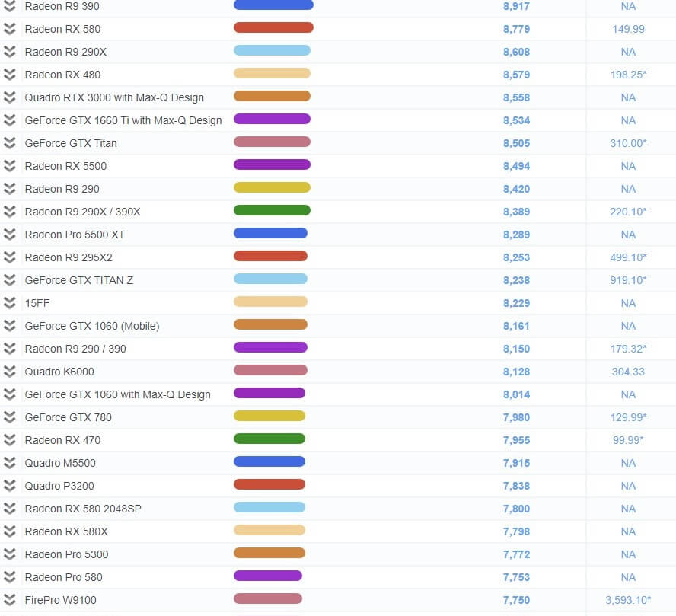Open GeForce GTX 1060 with Max-Q Design

pos(118,394)
